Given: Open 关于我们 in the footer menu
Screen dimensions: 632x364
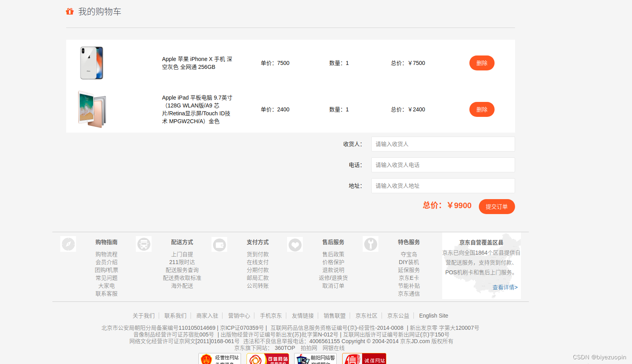Looking at the screenshot, I should (x=144, y=316).
